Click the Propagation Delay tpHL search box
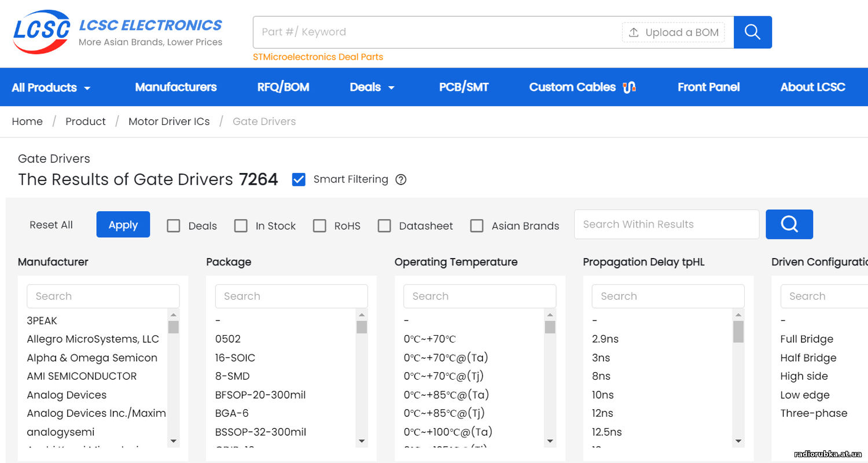 (668, 296)
